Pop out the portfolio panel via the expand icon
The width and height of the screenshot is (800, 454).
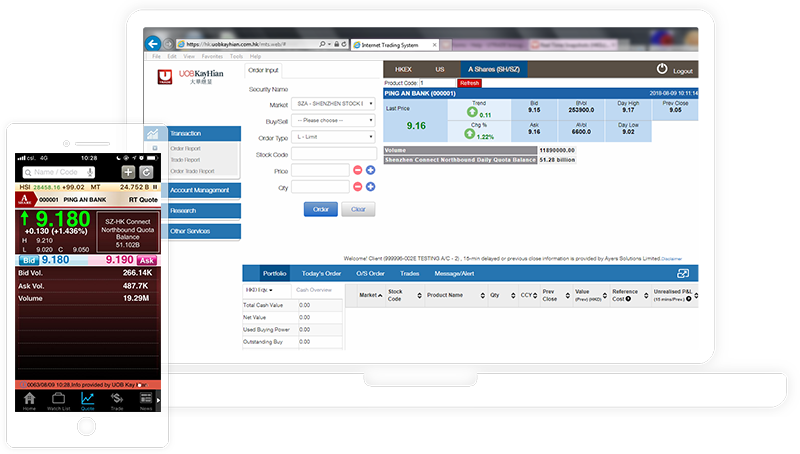click(683, 273)
